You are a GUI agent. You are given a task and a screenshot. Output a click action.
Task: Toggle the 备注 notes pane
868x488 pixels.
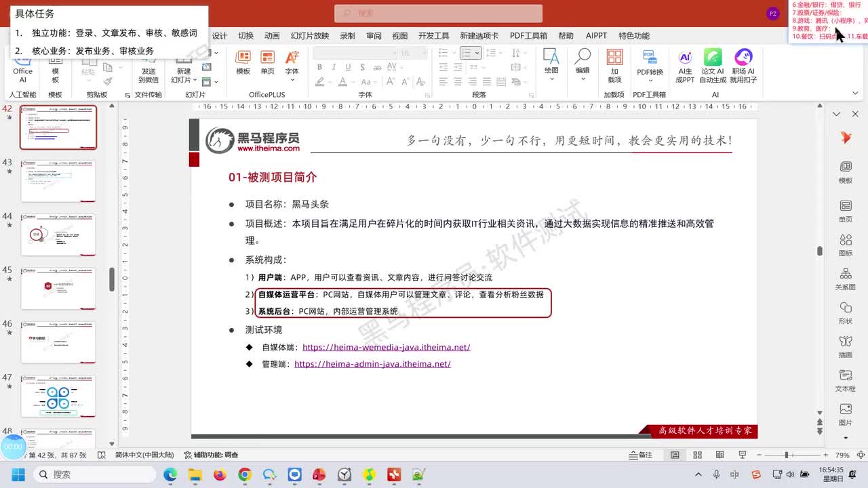tap(641, 455)
